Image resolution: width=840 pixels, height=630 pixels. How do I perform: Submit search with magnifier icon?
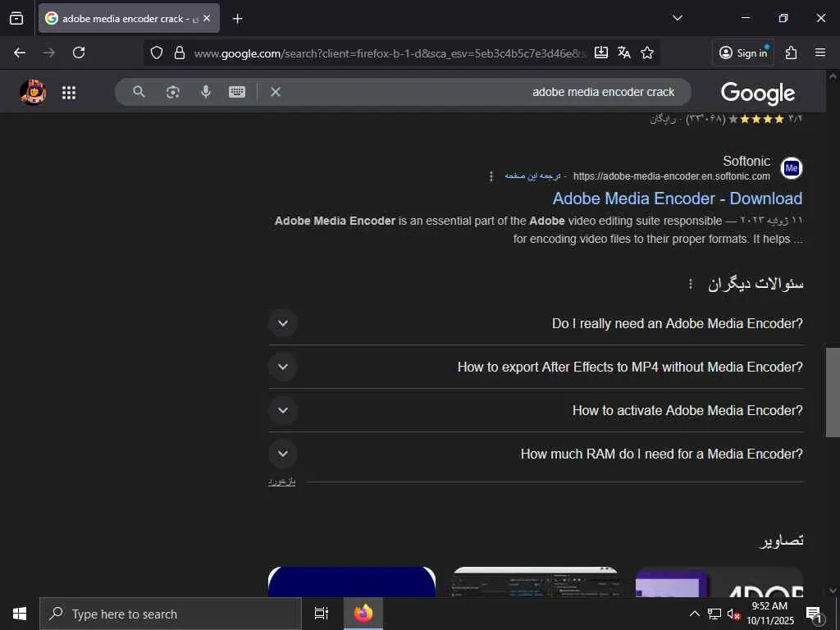139,92
